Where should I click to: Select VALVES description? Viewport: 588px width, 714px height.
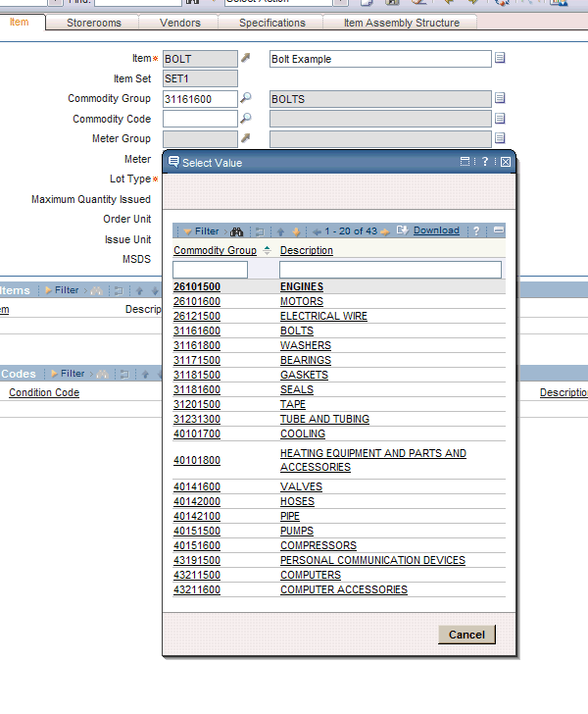click(x=301, y=486)
